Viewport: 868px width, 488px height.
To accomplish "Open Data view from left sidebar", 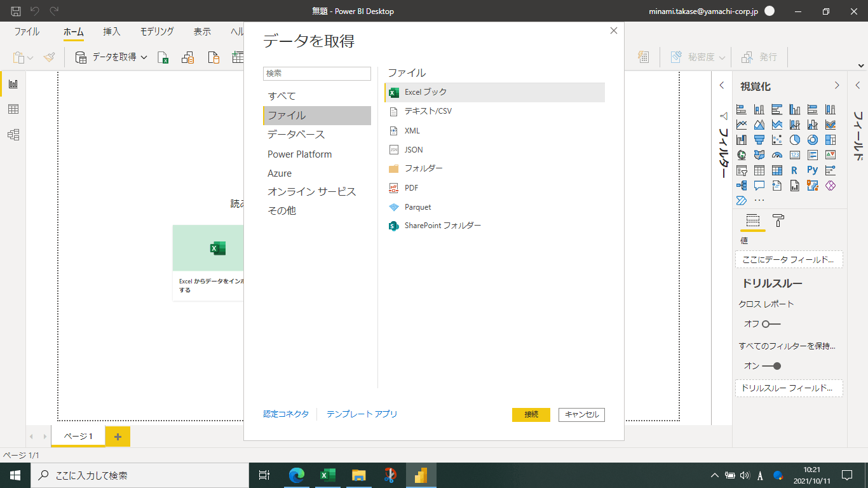I will [x=13, y=109].
